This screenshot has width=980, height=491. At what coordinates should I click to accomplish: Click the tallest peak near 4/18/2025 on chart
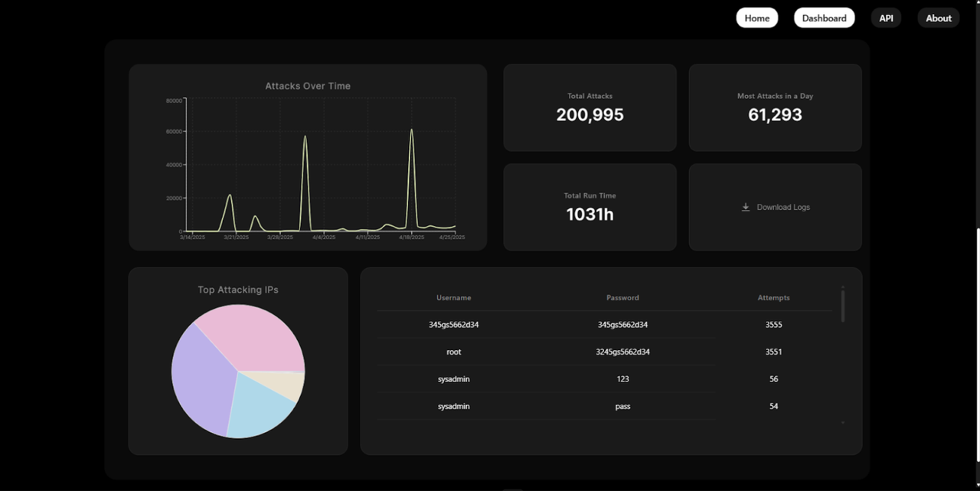411,129
